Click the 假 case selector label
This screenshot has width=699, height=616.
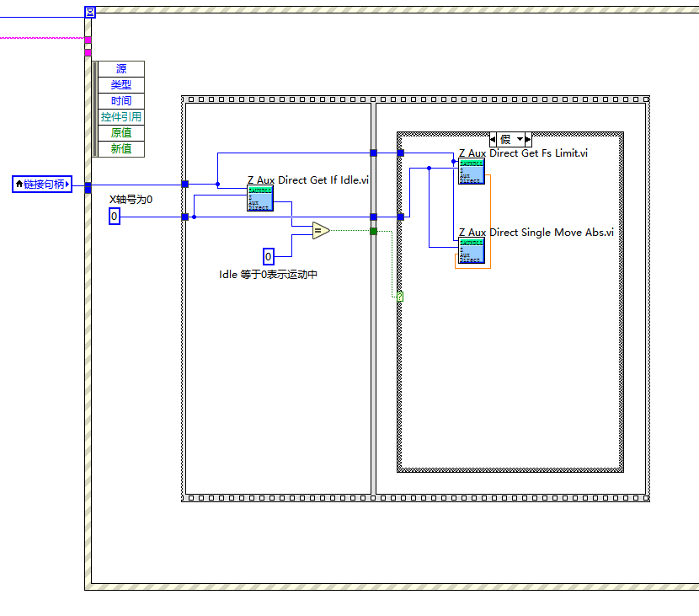click(507, 139)
